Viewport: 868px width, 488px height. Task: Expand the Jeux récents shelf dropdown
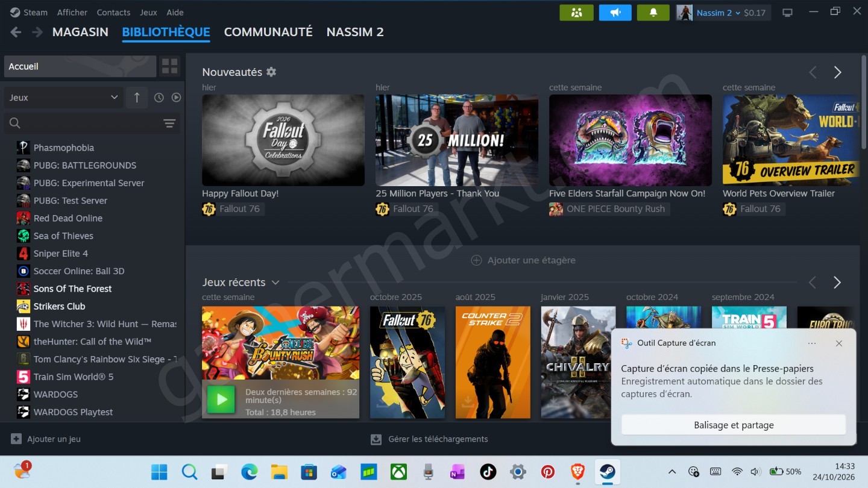tap(275, 283)
